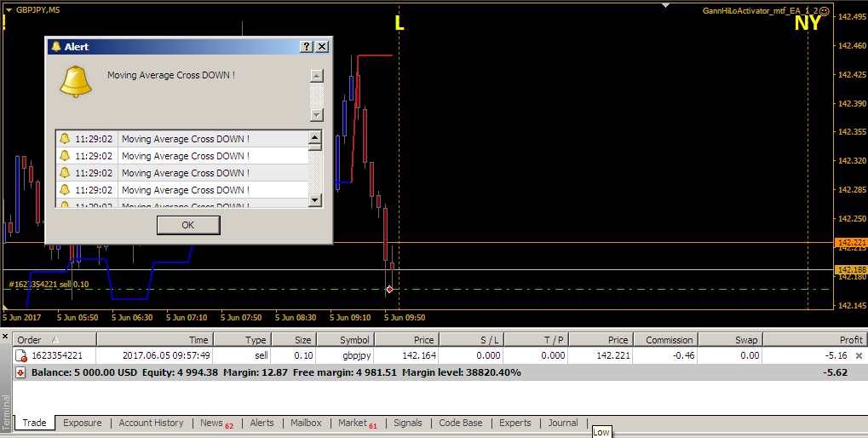Click the orange 142.221 price label

point(852,243)
